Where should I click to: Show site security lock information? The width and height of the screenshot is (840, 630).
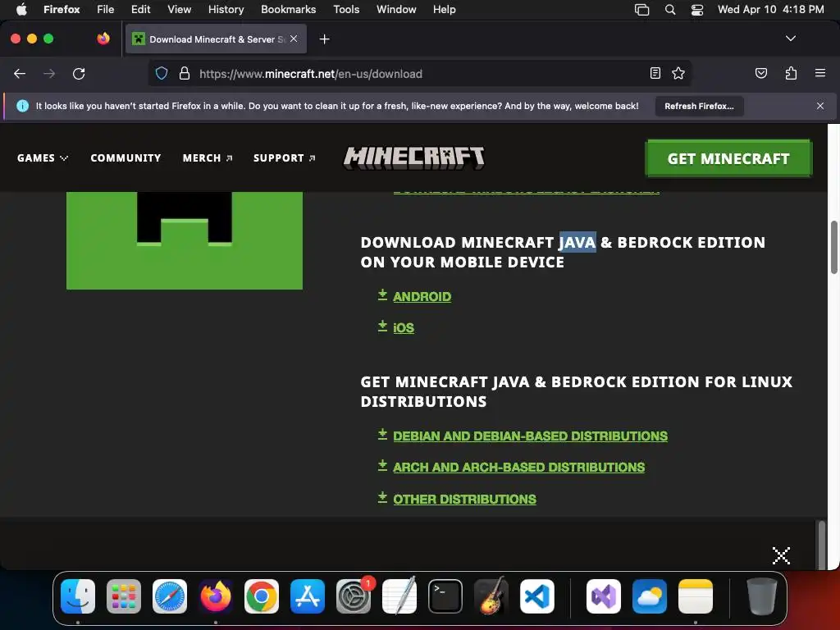pyautogui.click(x=185, y=73)
